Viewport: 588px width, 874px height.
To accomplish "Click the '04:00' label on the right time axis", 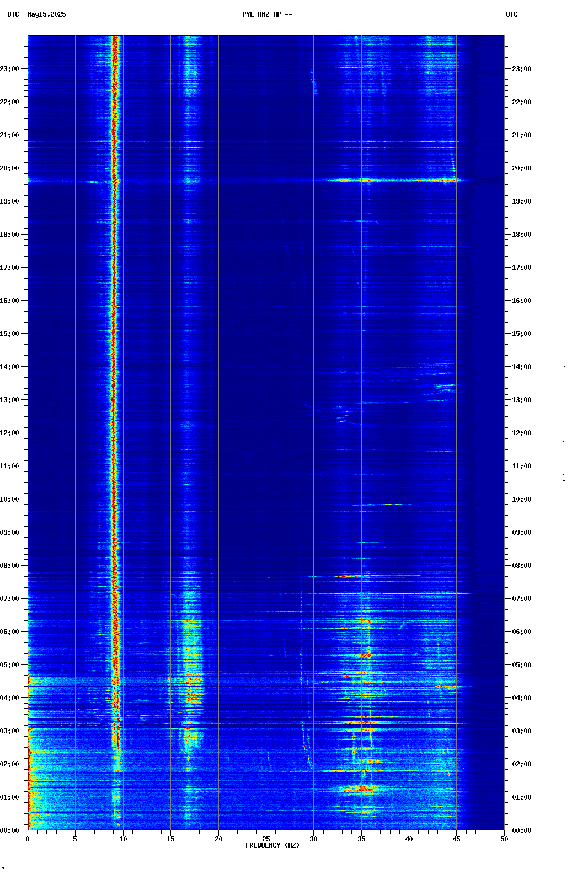I will pos(522,698).
